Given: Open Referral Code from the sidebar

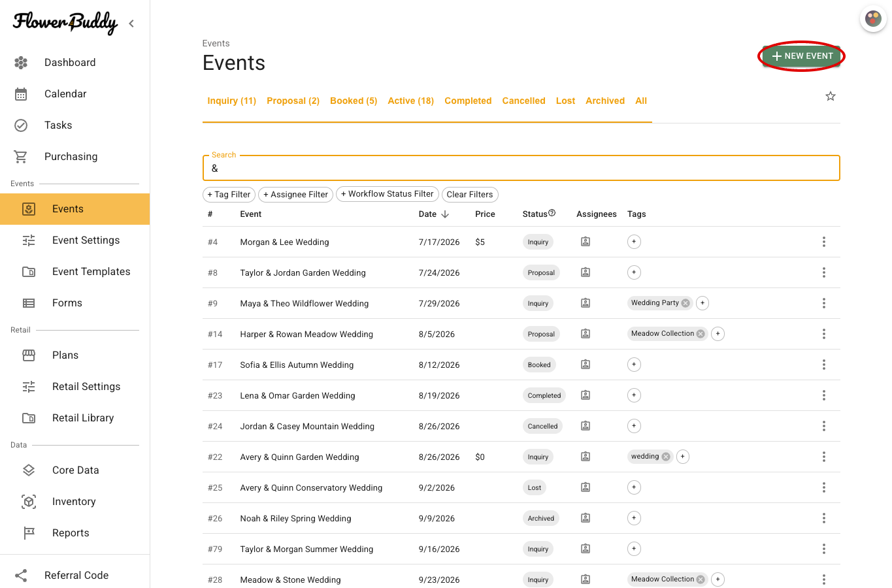Looking at the screenshot, I should pos(74,576).
